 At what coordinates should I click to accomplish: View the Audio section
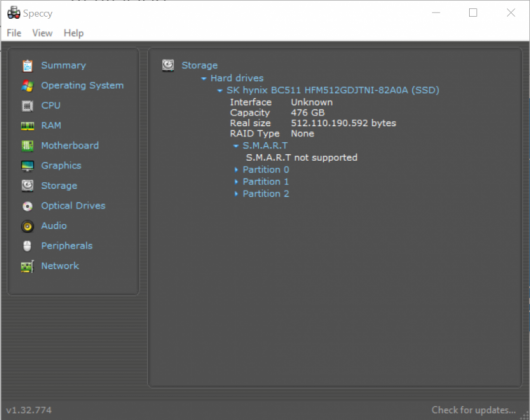point(54,226)
